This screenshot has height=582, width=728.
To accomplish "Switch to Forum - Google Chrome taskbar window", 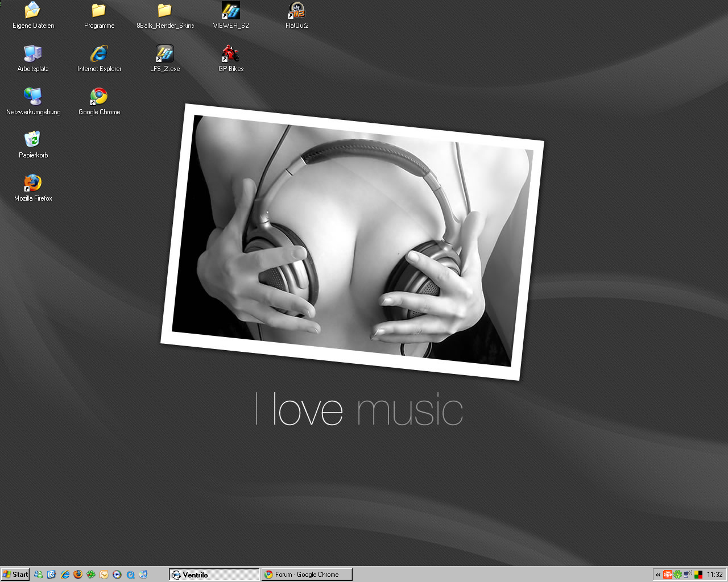I will pyautogui.click(x=307, y=575).
